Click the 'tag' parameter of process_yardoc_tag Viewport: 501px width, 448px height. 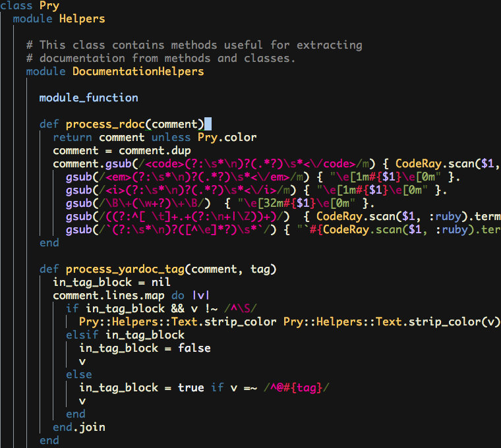click(x=260, y=269)
